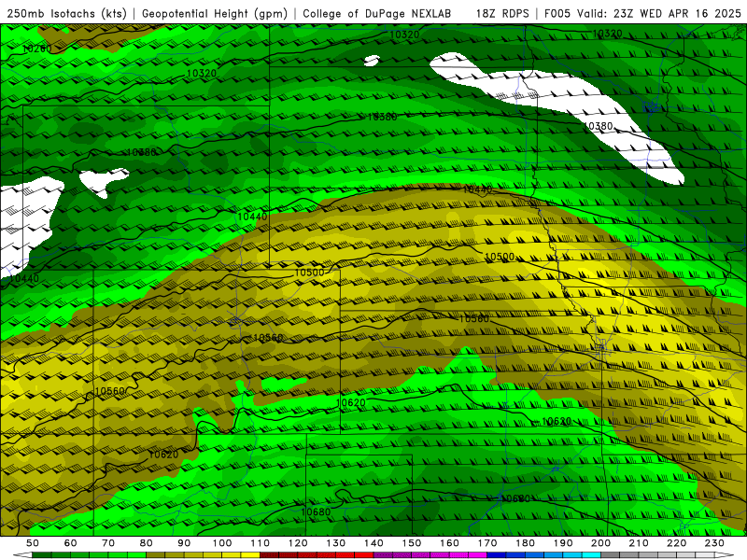The width and height of the screenshot is (747, 560).
Task: Click the 110 value on the color scale
Action: [261, 543]
